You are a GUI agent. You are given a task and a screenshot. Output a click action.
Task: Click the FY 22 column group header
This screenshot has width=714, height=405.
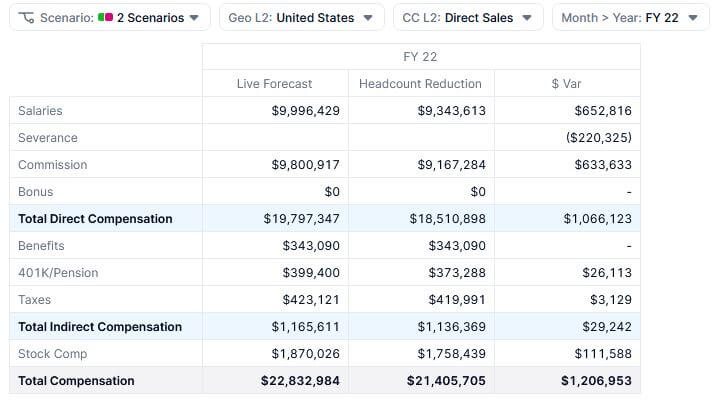point(420,57)
